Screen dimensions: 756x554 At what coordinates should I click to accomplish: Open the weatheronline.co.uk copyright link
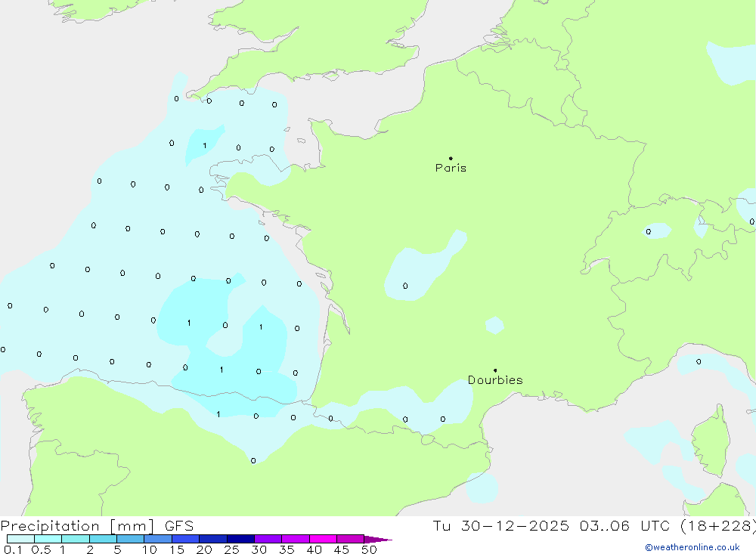tap(692, 547)
